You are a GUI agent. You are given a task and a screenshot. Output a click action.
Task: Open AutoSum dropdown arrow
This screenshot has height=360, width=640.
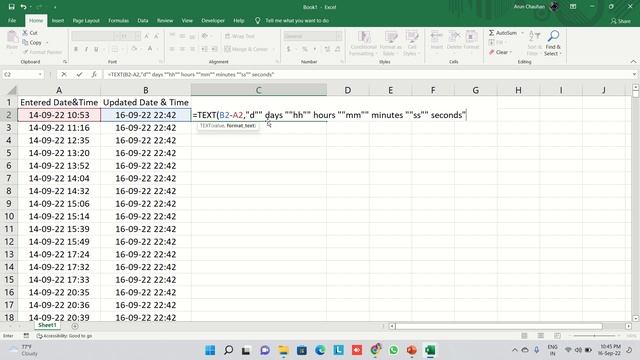pos(522,33)
